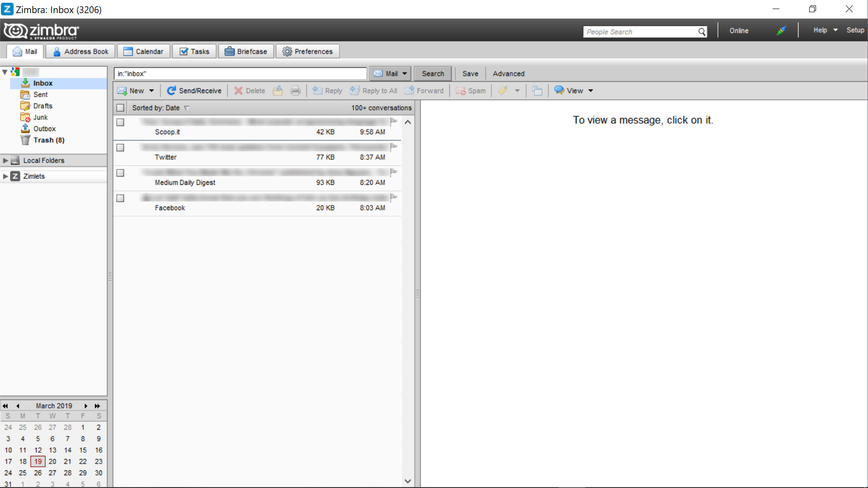Viewport: 868px width, 488px height.
Task: Click the Search button
Action: point(433,74)
